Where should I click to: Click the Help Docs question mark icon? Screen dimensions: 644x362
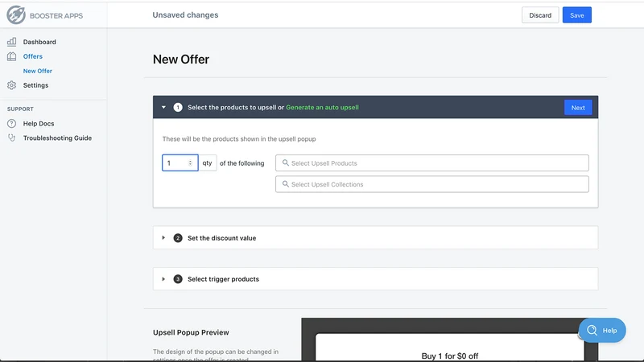pyautogui.click(x=12, y=123)
